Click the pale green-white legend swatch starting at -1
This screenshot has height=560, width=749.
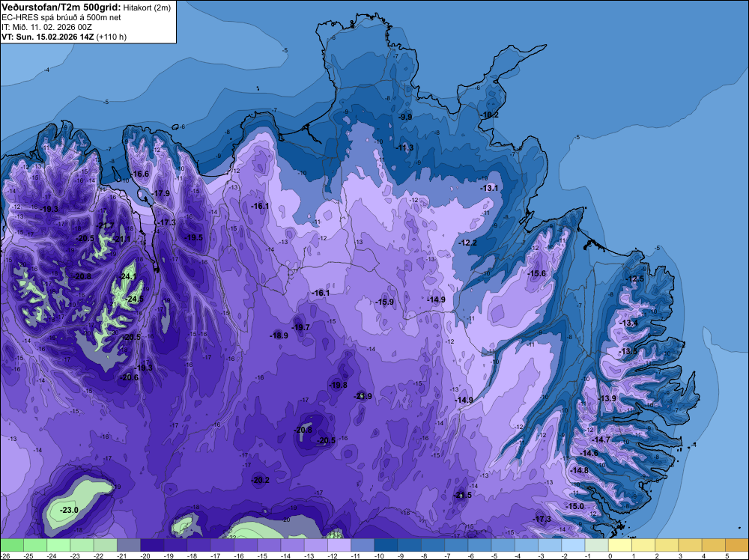pos(597,545)
